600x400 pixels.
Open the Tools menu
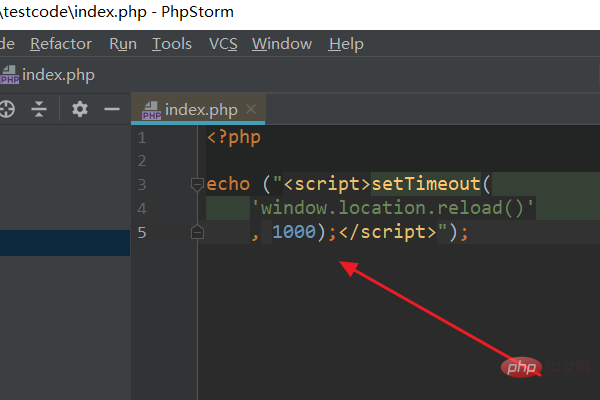(x=172, y=44)
